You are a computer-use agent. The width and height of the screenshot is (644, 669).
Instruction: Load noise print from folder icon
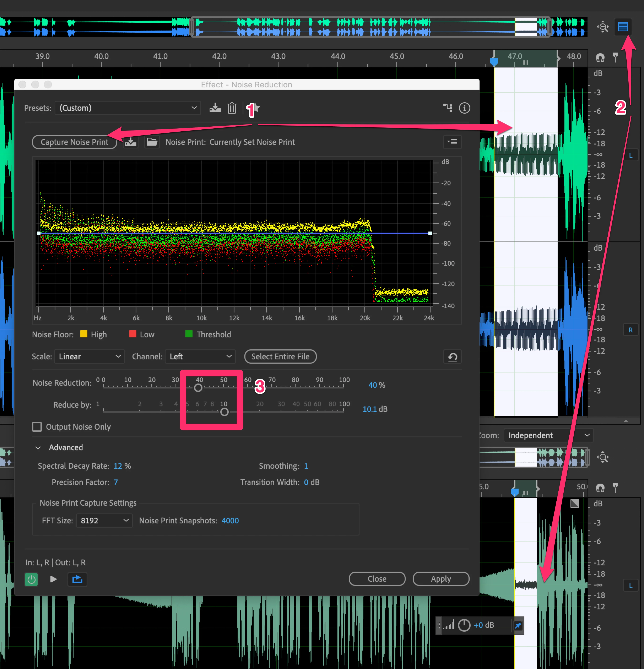[x=152, y=142]
